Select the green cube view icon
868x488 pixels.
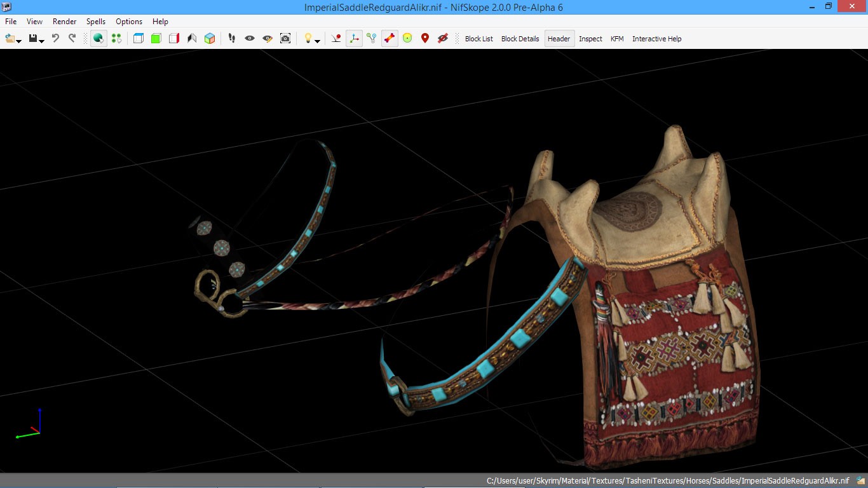click(x=156, y=39)
